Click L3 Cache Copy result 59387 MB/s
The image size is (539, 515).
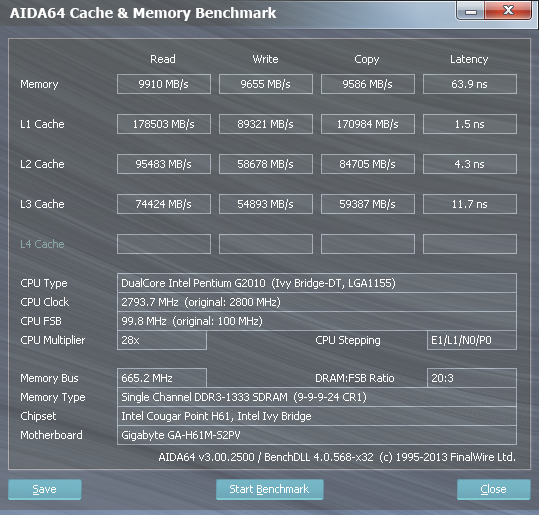point(368,204)
